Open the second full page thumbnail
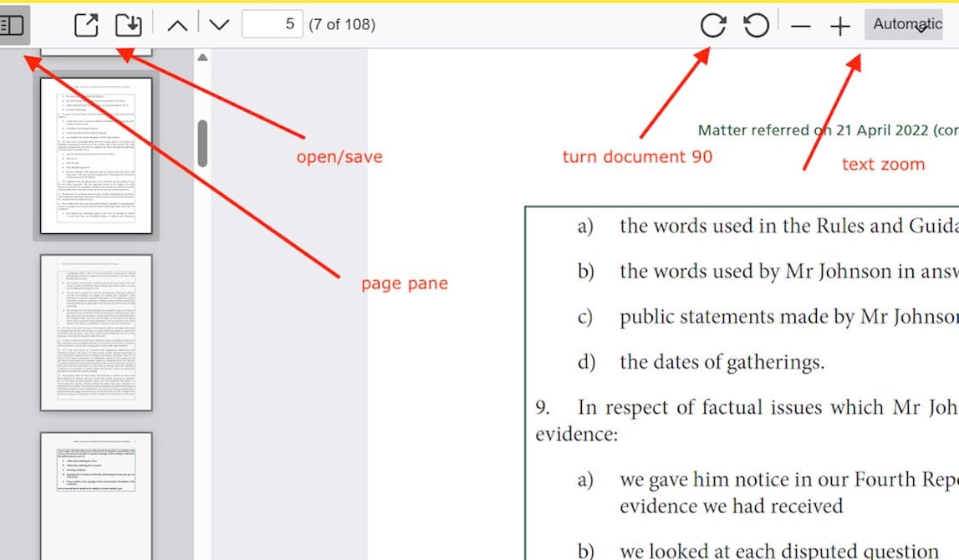Image resolution: width=959 pixels, height=560 pixels. pos(96,333)
